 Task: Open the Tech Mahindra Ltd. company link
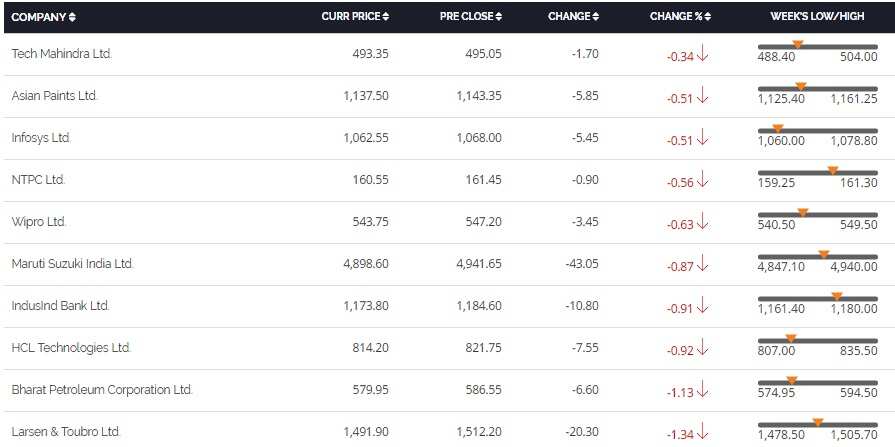pos(62,54)
